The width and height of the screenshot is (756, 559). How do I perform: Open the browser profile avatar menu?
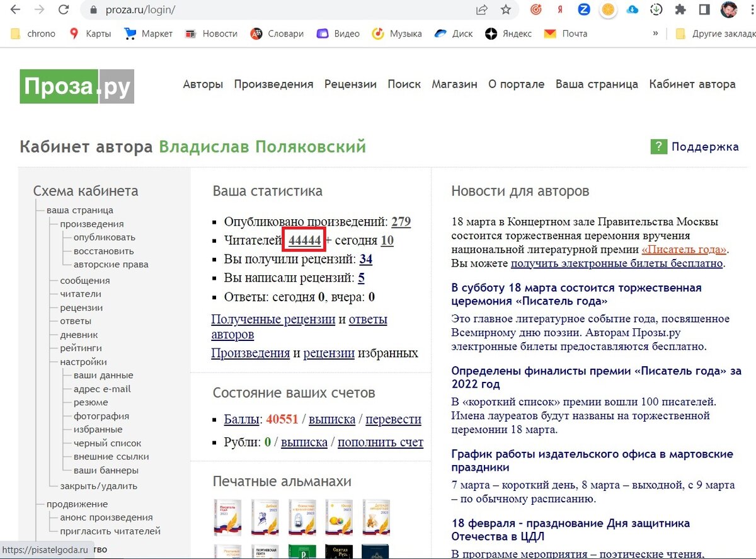pos(728,11)
